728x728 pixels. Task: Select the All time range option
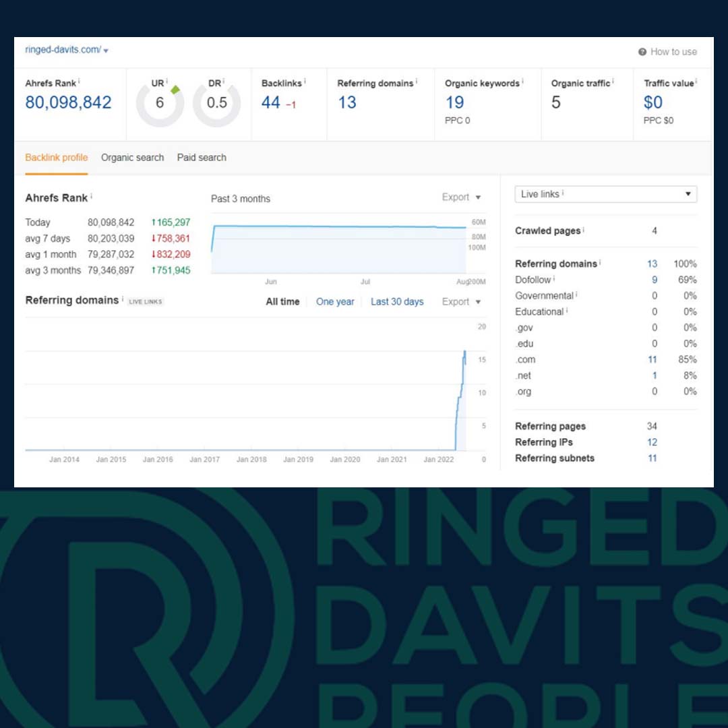tap(282, 302)
